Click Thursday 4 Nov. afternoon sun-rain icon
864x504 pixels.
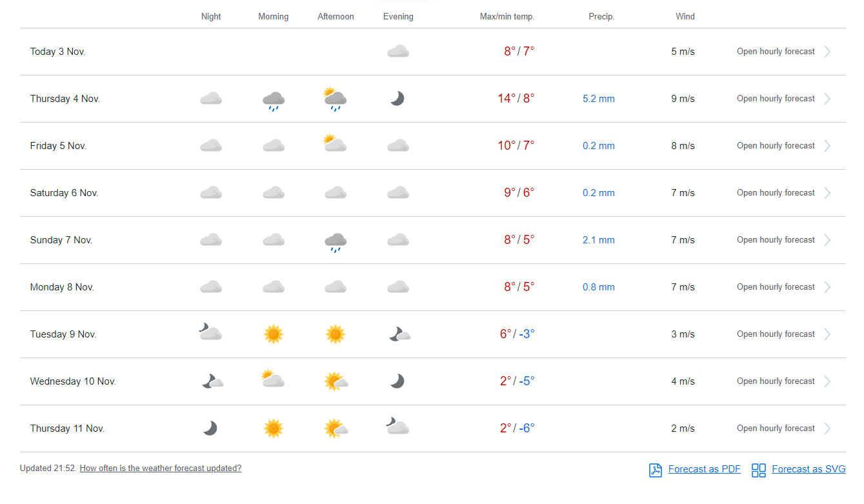[335, 99]
